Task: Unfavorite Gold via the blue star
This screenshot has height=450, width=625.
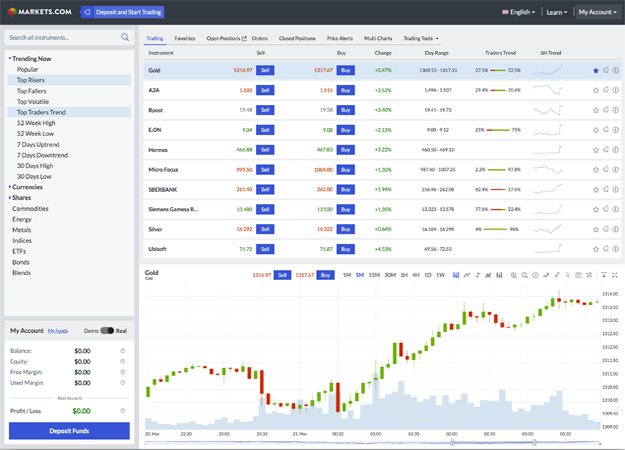Action: pos(596,71)
